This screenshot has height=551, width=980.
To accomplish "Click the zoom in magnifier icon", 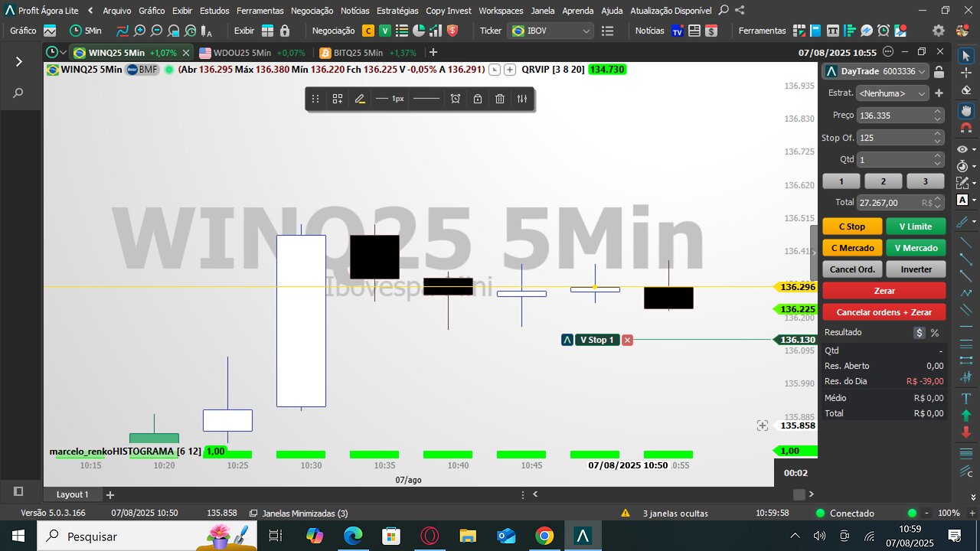I will [139, 31].
